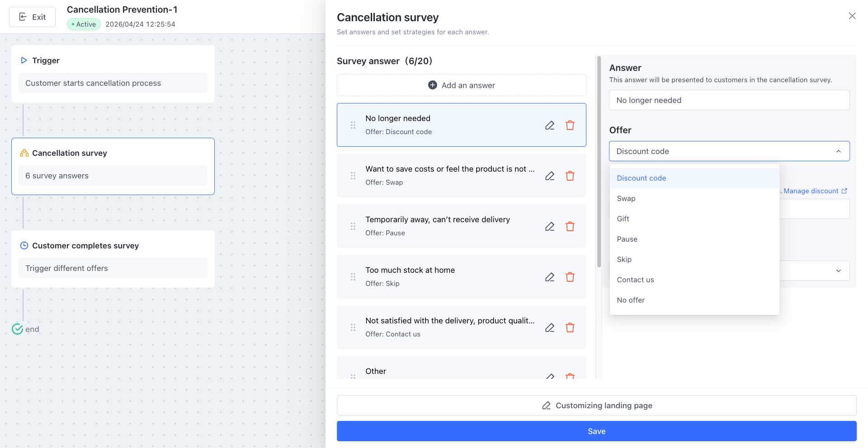Click pencil icon for 'Too much stock' answer

point(550,277)
